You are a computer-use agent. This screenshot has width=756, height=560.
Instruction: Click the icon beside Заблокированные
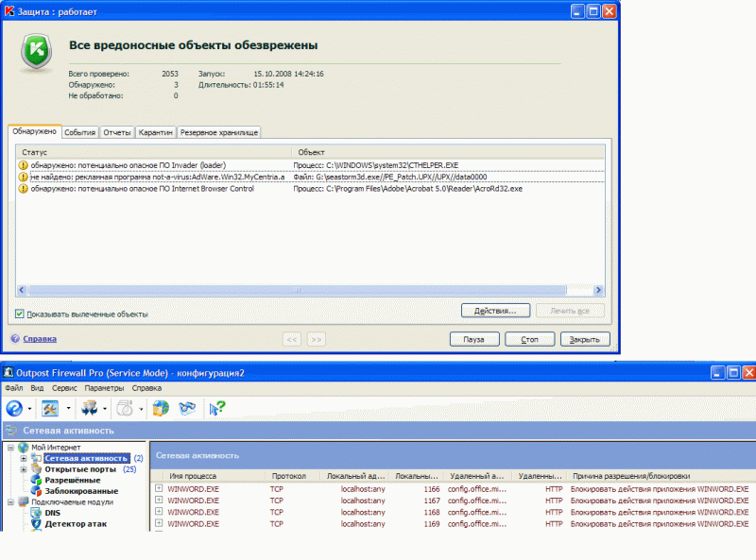point(36,491)
